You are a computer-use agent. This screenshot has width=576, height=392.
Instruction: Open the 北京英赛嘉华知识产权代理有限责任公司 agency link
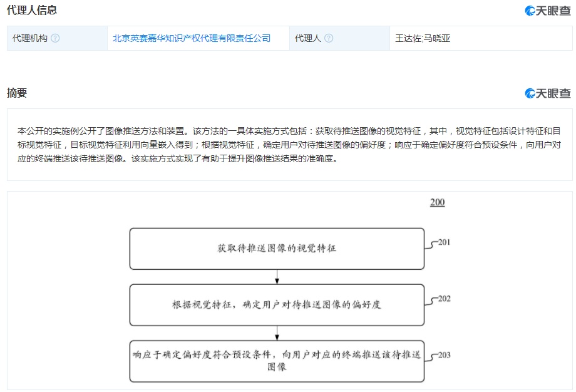coord(192,38)
